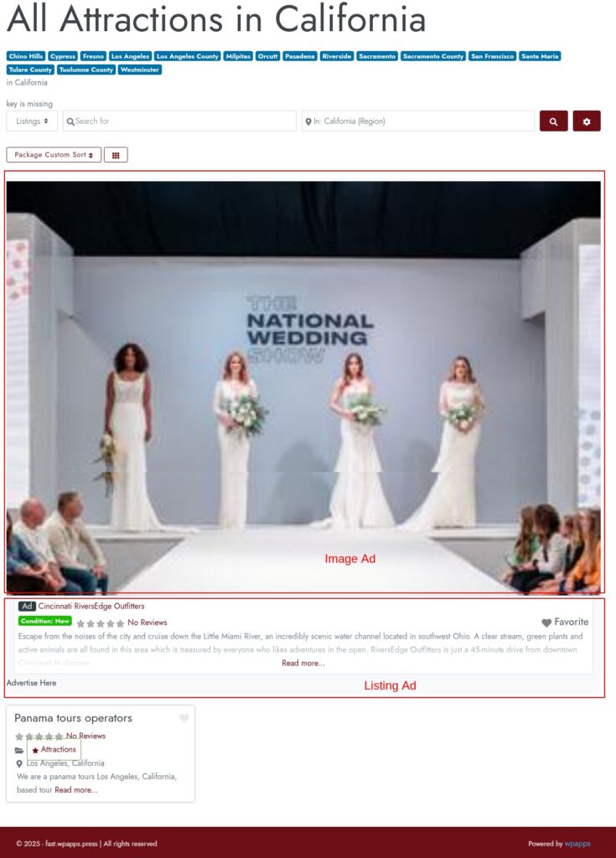Select the Chino Hills tag
This screenshot has height=858, width=616.
[26, 56]
